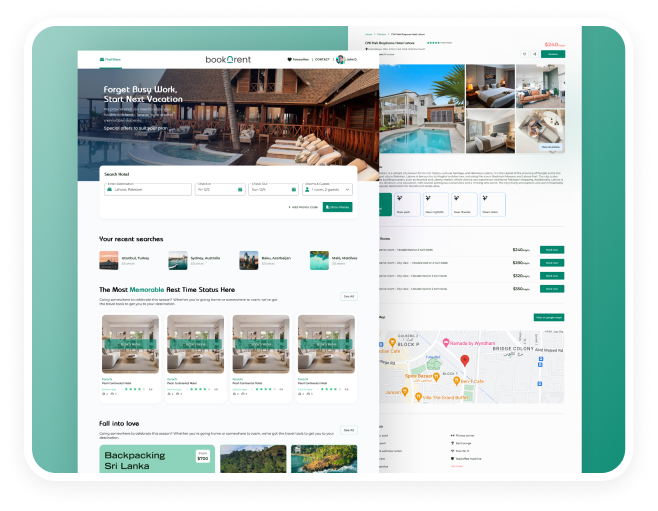Click See All in Fall into love section
The height and width of the screenshot is (511, 658).
click(x=348, y=430)
